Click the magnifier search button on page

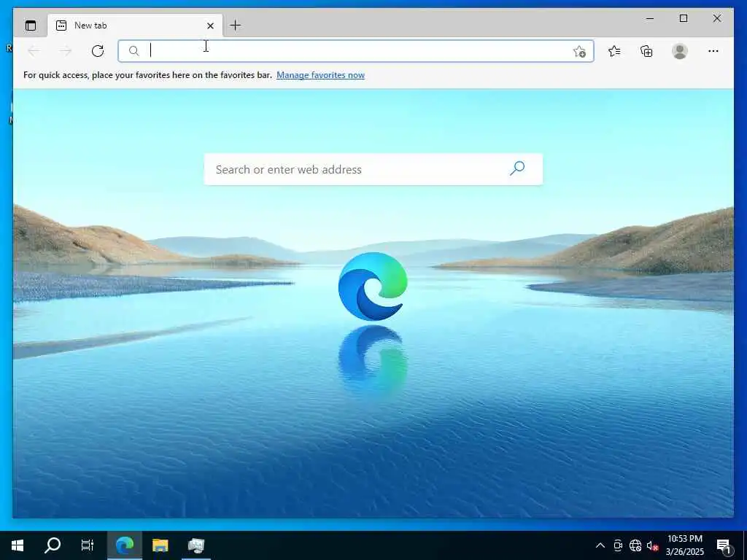point(517,168)
